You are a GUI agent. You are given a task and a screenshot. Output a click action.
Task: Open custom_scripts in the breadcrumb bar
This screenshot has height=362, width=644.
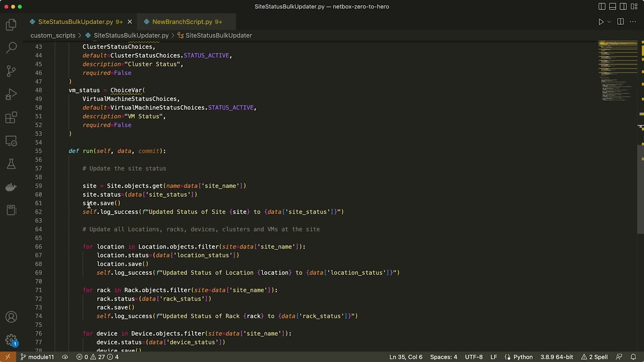point(53,35)
